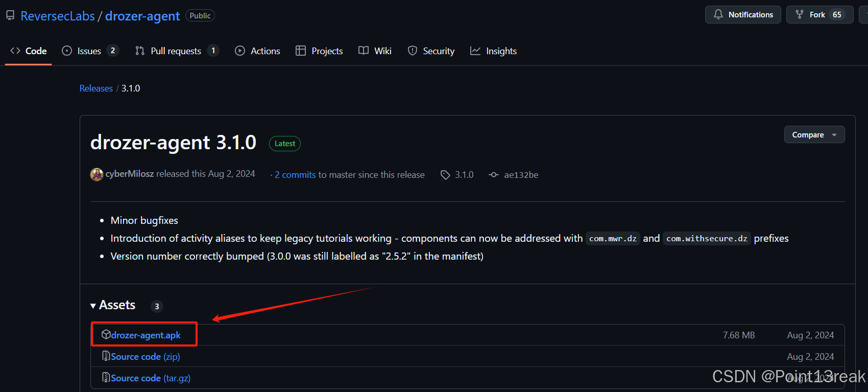Open the drozer-agent repository link
The width and height of the screenshot is (868, 392).
point(142,16)
